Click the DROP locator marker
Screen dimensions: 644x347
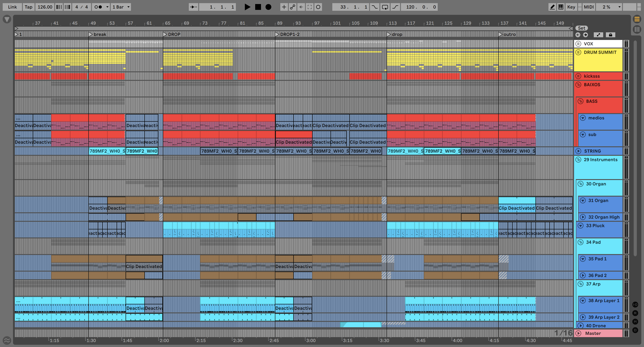[x=165, y=34]
